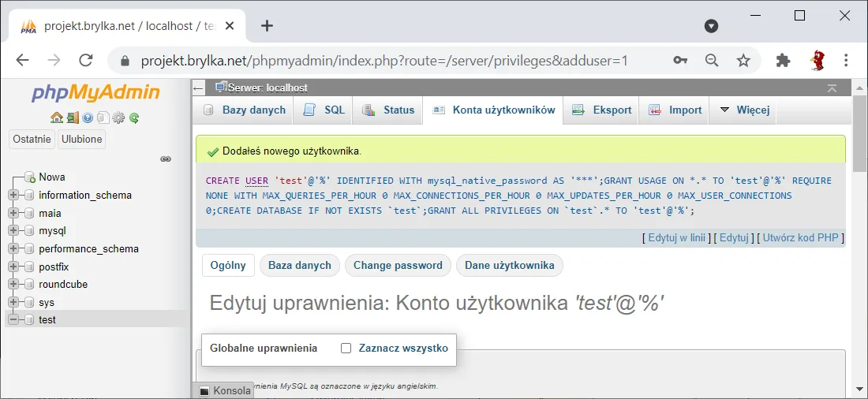Open phpMyAdmin documentation question mark icon
Image resolution: width=868 pixels, height=399 pixels.
coord(88,117)
